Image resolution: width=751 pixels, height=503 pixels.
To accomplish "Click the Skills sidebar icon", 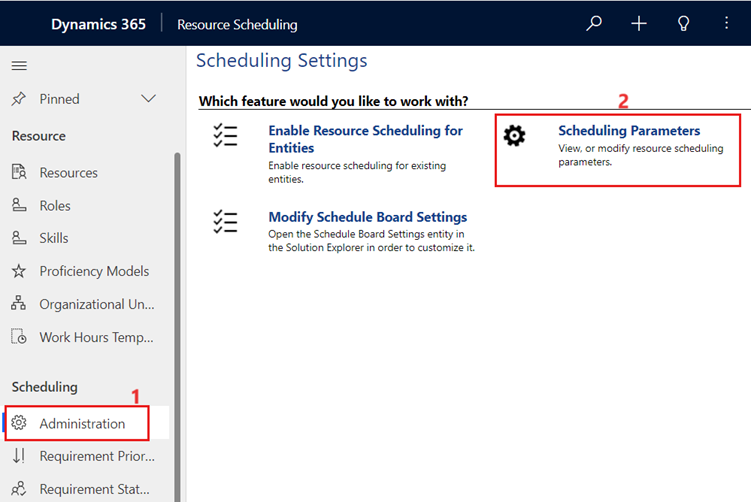I will coord(19,238).
